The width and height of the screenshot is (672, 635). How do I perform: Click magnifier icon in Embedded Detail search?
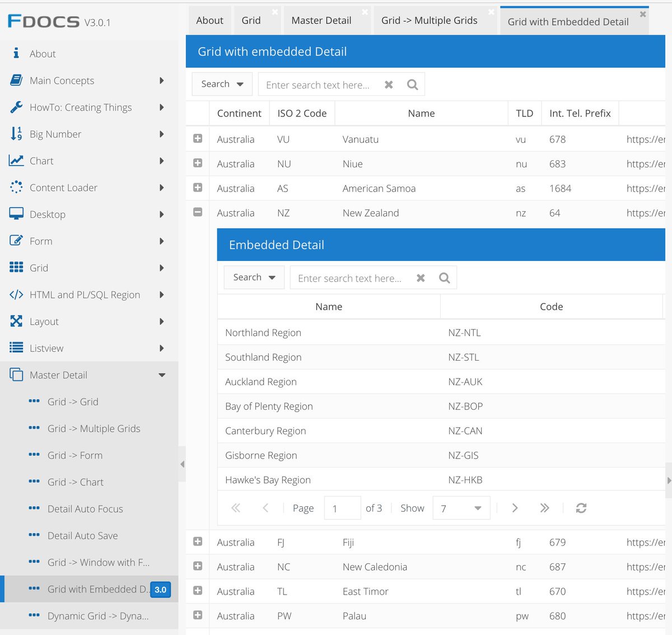tap(445, 278)
